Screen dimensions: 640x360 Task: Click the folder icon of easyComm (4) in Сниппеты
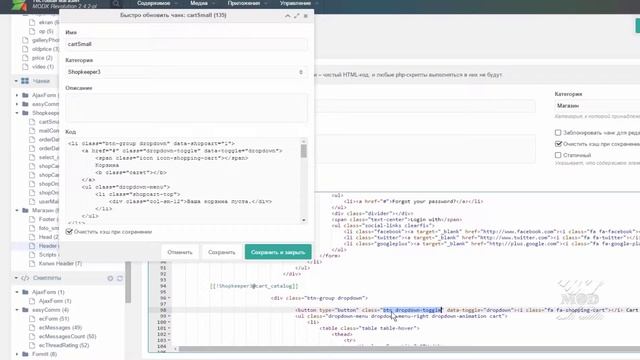pyautogui.click(x=25, y=310)
